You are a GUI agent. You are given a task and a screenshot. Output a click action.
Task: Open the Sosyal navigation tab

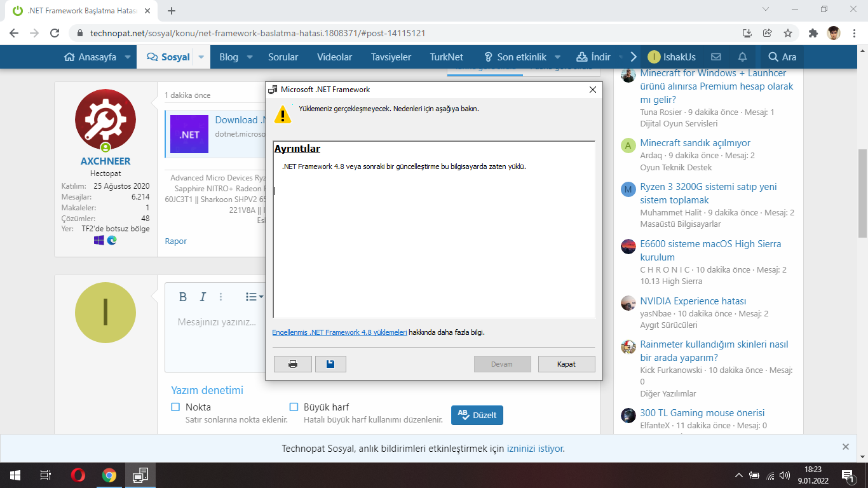[168, 57]
